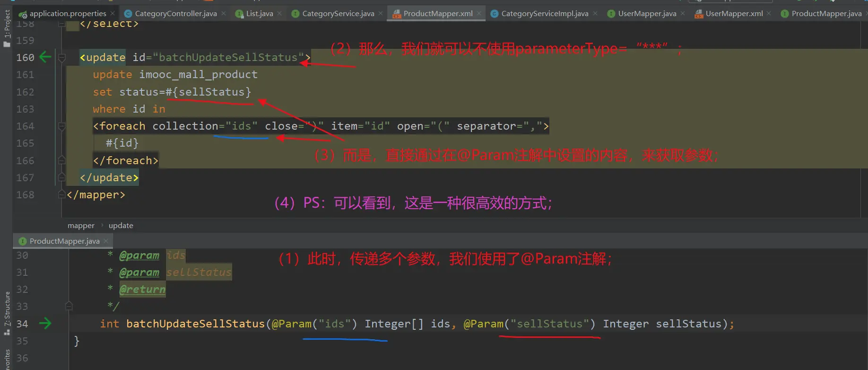
Task: Click the "batchUpdateSellStatus" id value in the XML
Action: (228, 57)
